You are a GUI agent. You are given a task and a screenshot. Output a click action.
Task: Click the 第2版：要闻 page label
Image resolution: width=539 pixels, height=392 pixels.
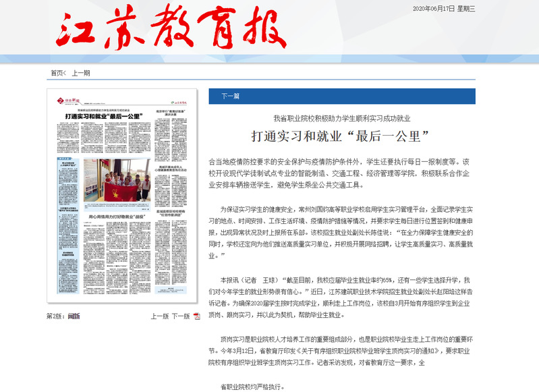point(63,316)
